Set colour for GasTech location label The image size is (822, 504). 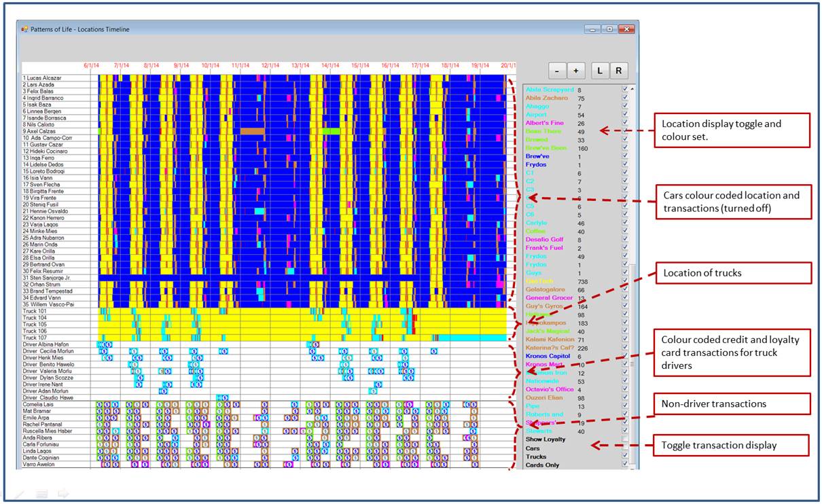[x=540, y=281]
